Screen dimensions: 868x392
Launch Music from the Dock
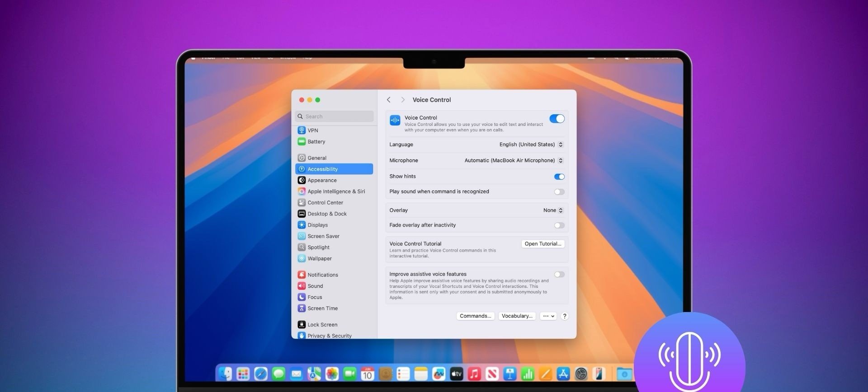[474, 373]
